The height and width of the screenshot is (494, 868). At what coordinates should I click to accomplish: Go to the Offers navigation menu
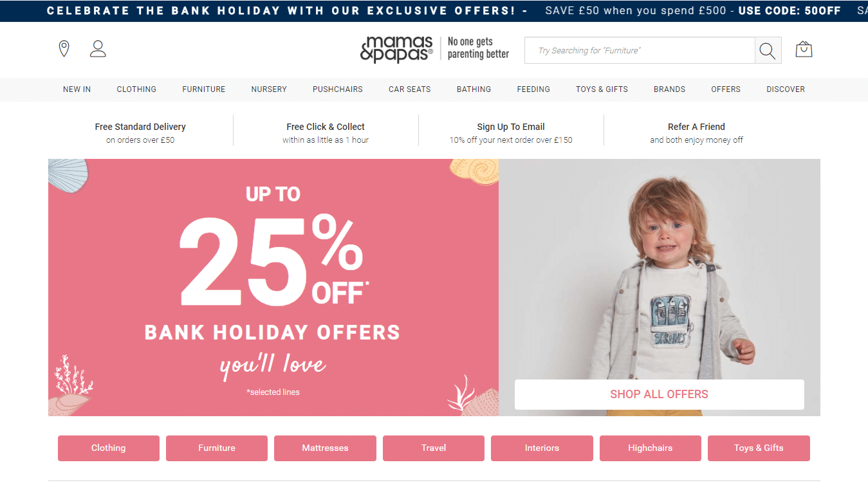pos(726,89)
